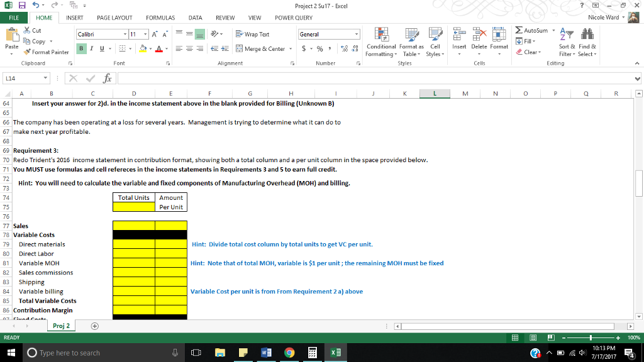Switch to the FORMULAS ribbon tab

[x=160, y=18]
